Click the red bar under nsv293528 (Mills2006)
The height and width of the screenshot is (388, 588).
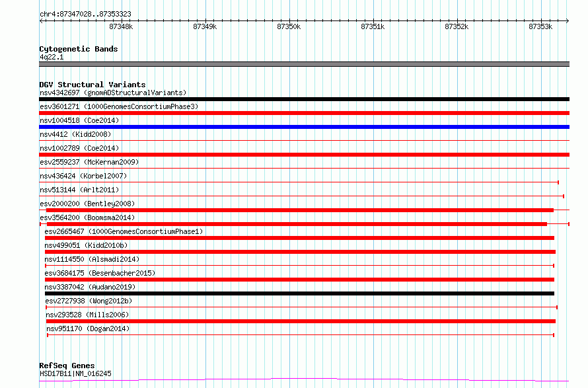301,321
